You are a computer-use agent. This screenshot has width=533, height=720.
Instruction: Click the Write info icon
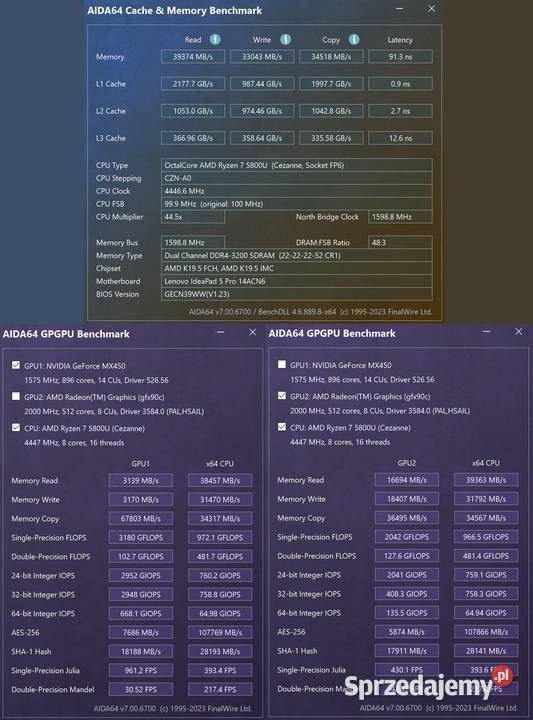[286, 39]
